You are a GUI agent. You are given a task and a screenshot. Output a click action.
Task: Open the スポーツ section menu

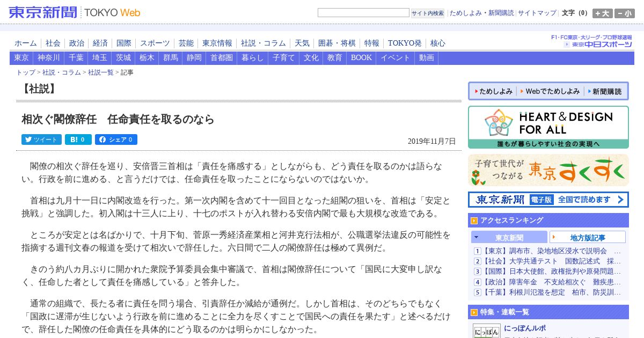point(155,43)
